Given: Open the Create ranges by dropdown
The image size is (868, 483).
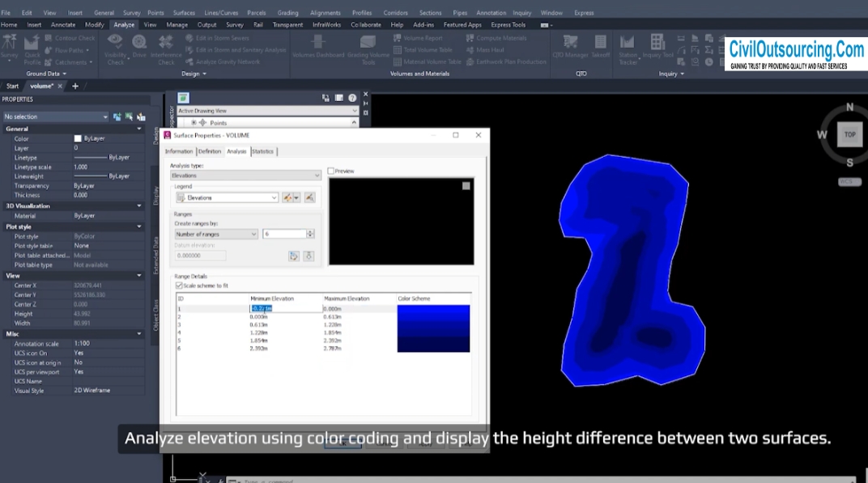Looking at the screenshot, I should pos(216,234).
